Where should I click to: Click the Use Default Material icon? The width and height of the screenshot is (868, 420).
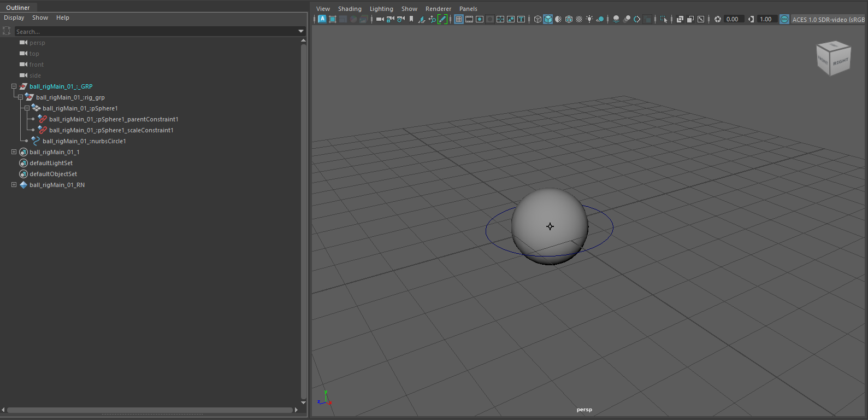click(x=558, y=19)
